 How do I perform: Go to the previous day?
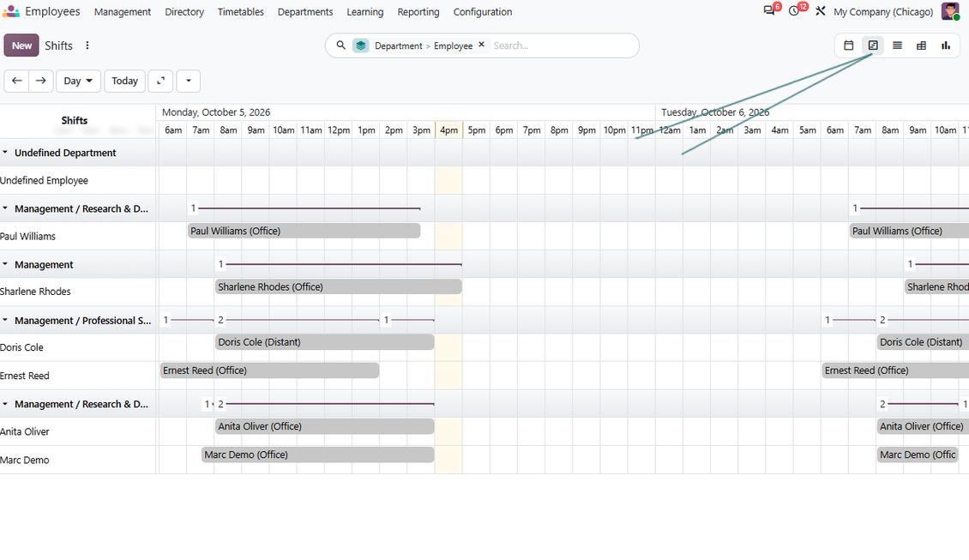pos(16,81)
